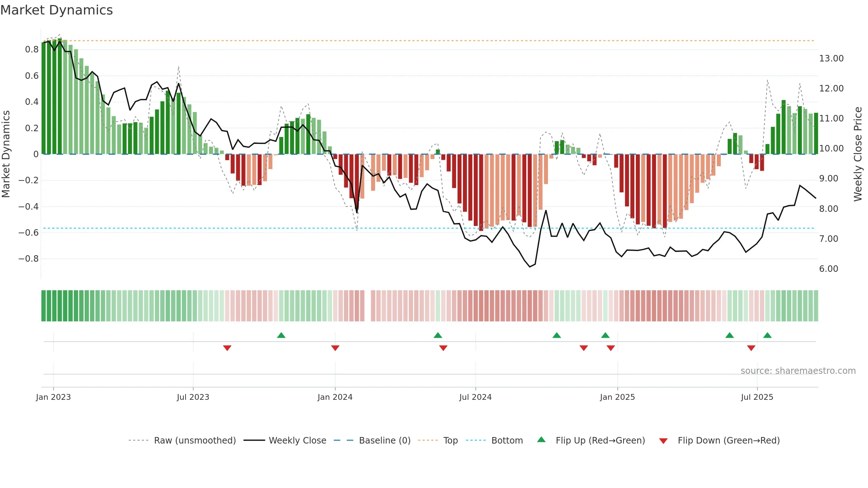Click the Weekly Close Price axis title
Viewport: 868px width, 488px height.
pyautogui.click(x=858, y=154)
